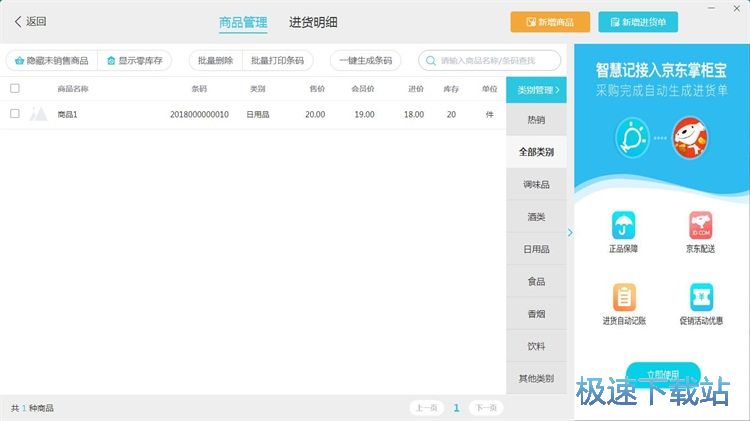Click the search magnifier icon
Viewport: 750px width, 421px height.
(x=431, y=60)
